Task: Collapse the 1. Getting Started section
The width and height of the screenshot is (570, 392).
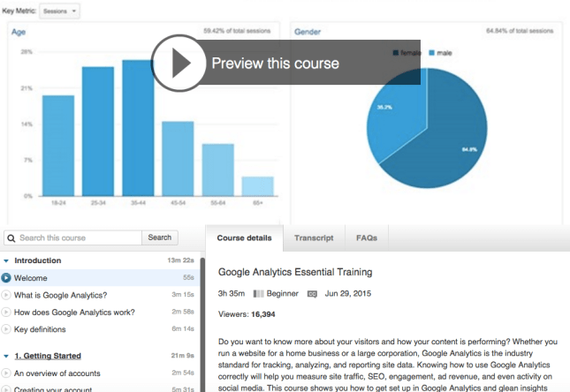Action: click(x=6, y=356)
